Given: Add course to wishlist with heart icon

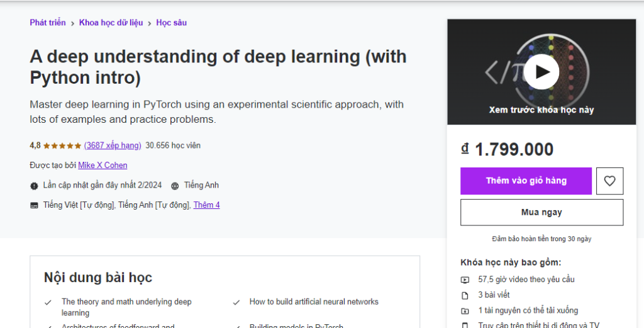Looking at the screenshot, I should (x=609, y=181).
